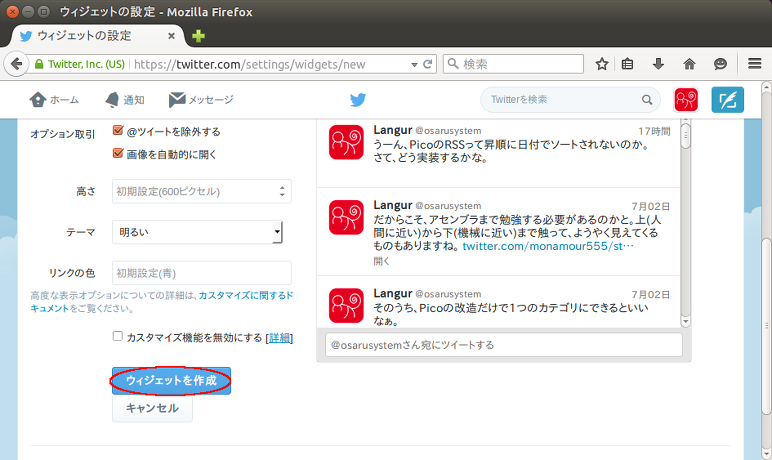Open Firefox downloads arrow icon

(x=658, y=64)
